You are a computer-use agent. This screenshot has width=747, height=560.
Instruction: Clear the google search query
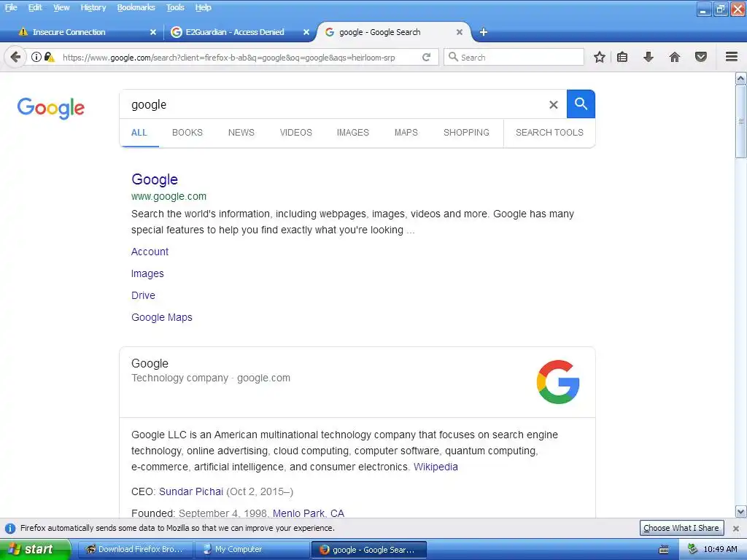tap(553, 104)
